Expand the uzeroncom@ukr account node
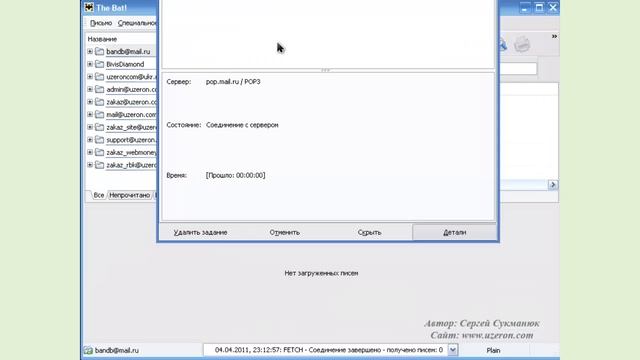The height and width of the screenshot is (360, 640). tap(90, 77)
